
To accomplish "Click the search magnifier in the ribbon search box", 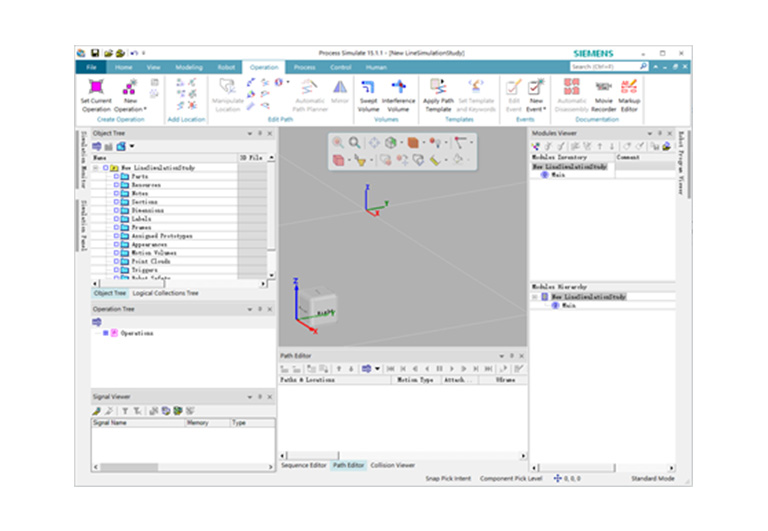I will (x=643, y=66).
